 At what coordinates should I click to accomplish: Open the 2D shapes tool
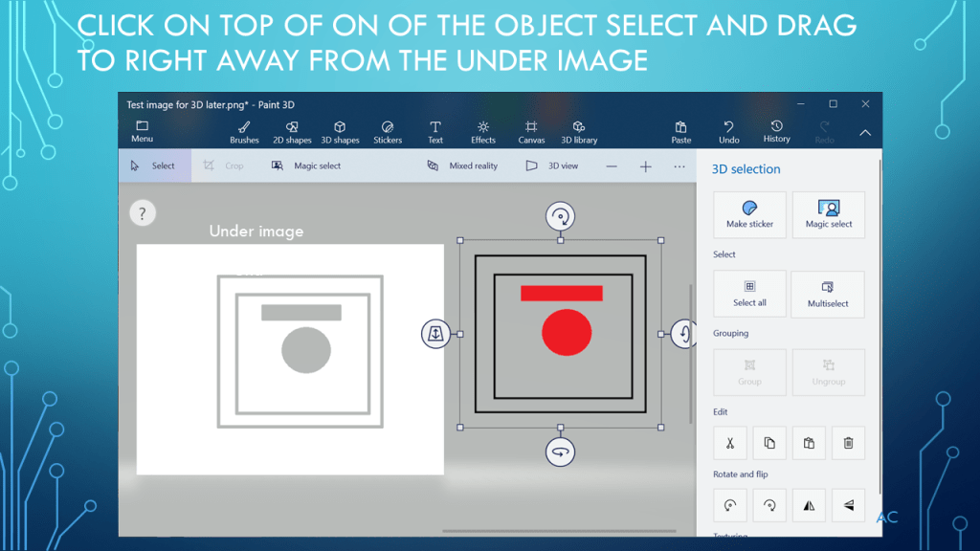pos(292,132)
